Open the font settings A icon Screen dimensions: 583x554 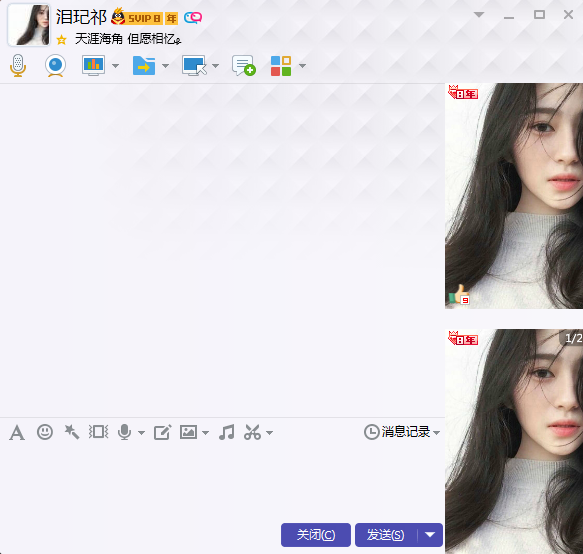coord(17,433)
